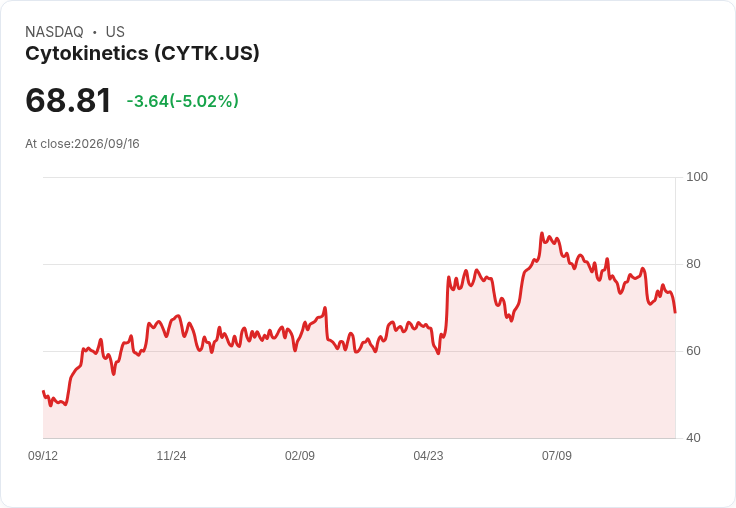The height and width of the screenshot is (508, 736).
Task: Click the 60 price axis label
Action: coord(693,351)
